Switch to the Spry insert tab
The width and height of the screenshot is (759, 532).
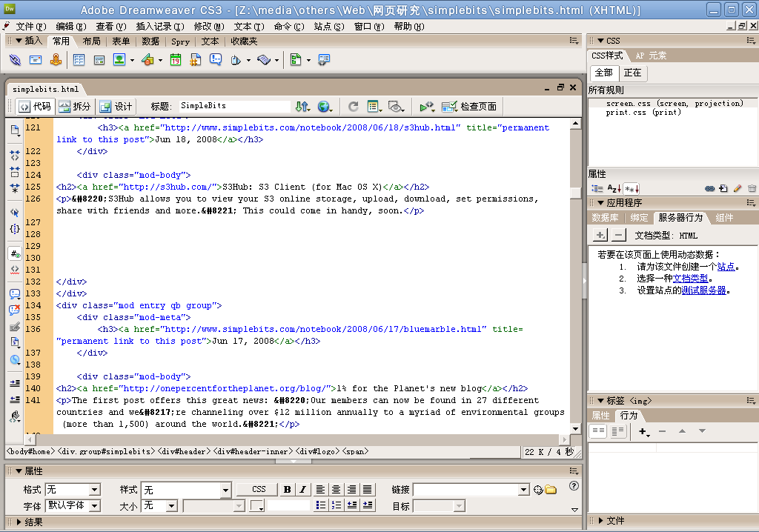[180, 41]
